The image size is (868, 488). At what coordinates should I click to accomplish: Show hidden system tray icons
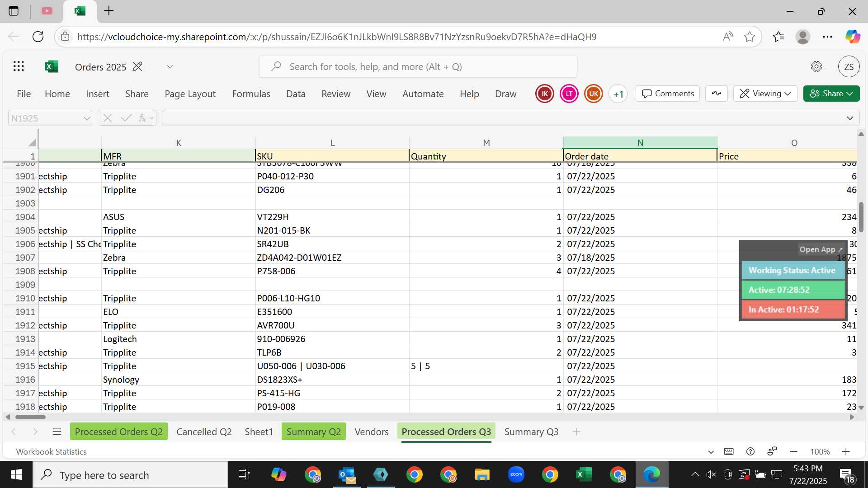click(695, 474)
